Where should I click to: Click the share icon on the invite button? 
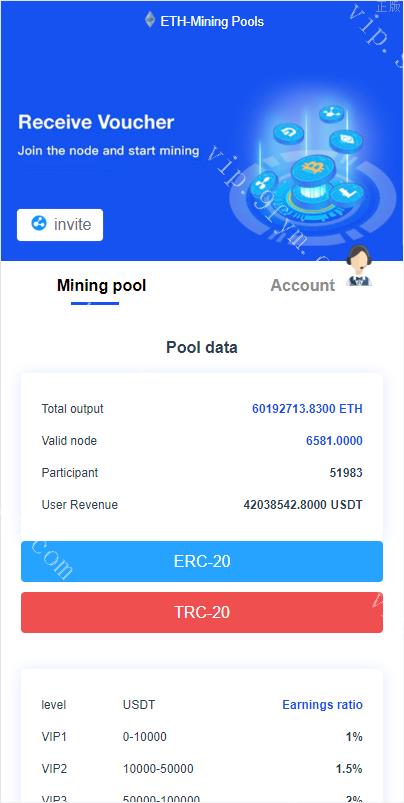tap(38, 224)
